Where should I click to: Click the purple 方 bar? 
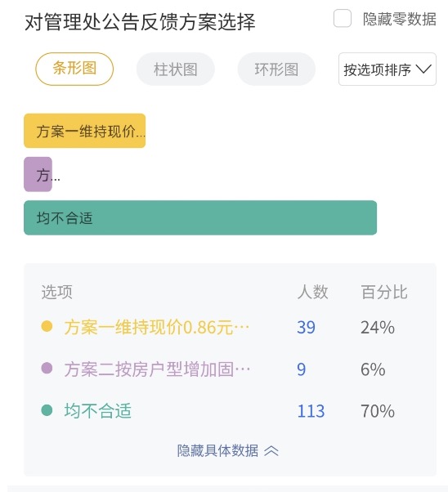coord(38,174)
